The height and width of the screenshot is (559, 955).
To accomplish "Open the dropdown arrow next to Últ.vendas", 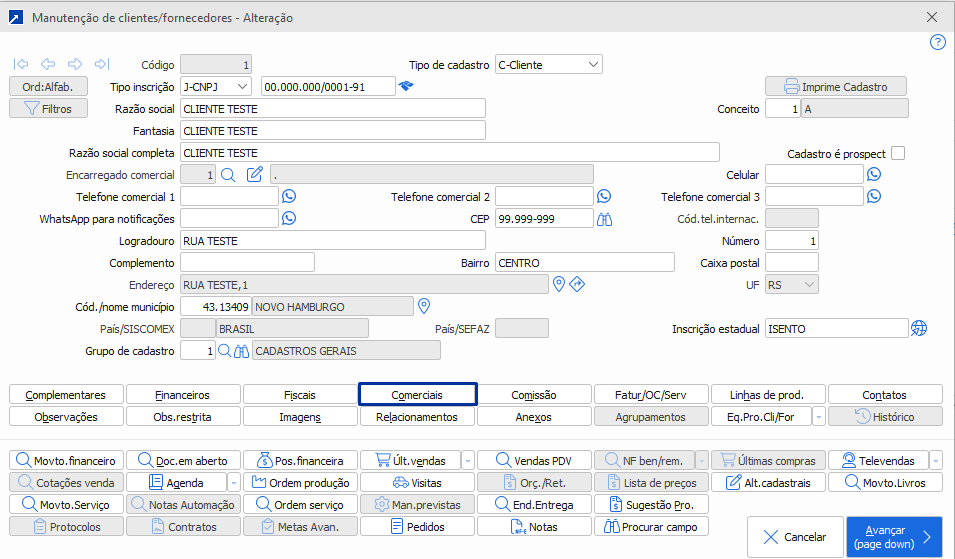I will (x=468, y=461).
